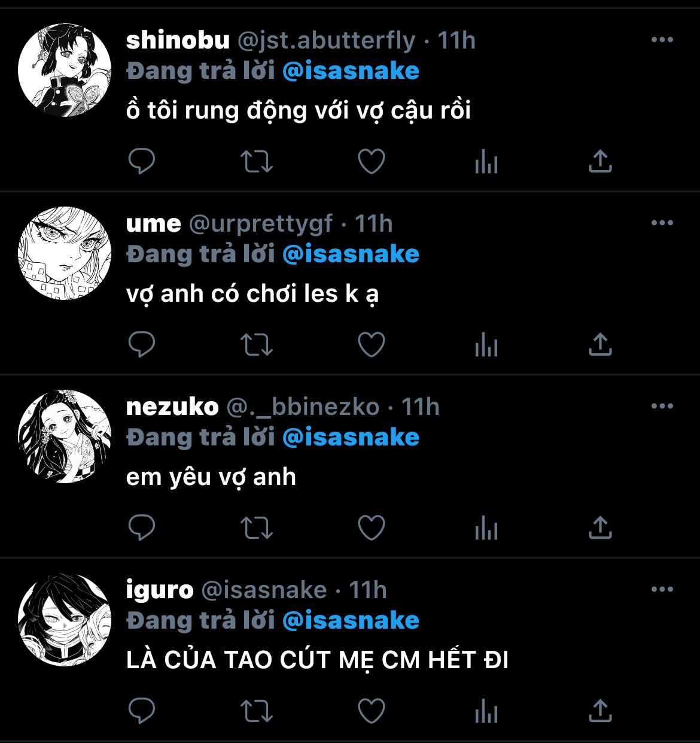
Task: Open nezuko's username profile
Action: pyautogui.click(x=303, y=407)
